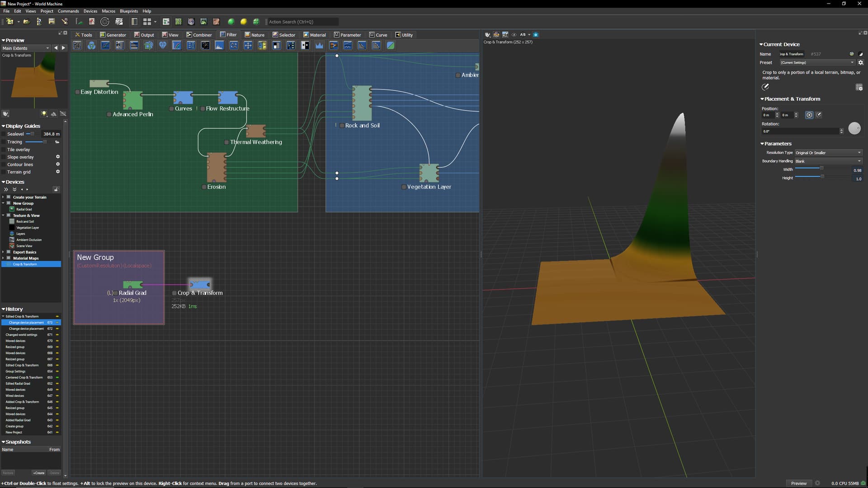Click the Action Search field
Screen dimensions: 868x488
(302, 22)
